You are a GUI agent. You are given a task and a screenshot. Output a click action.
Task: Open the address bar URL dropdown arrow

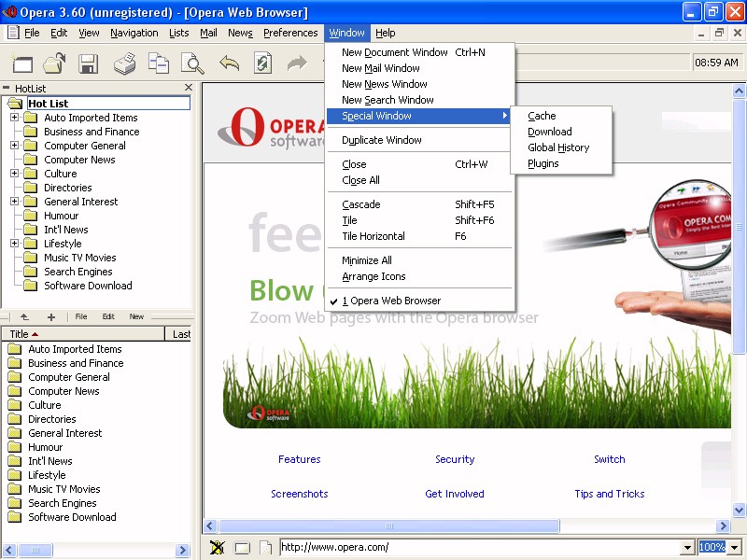(687, 548)
